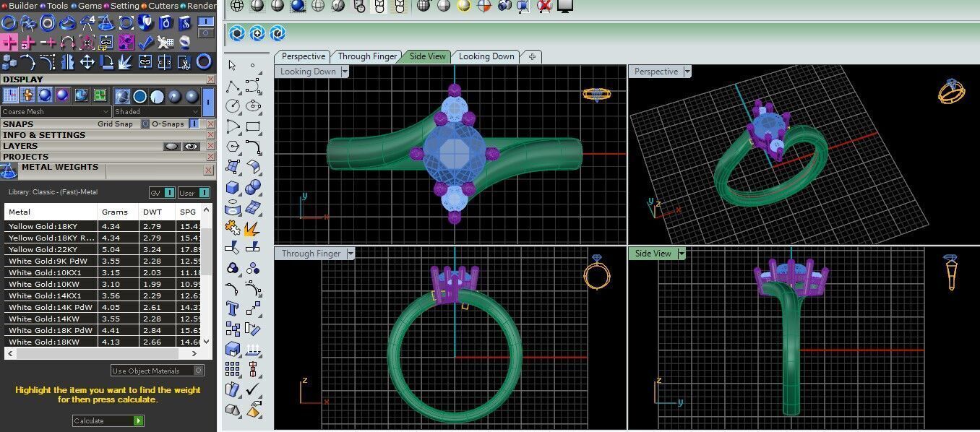The image size is (980, 432).
Task: Select the boolean union spheres tool
Action: click(x=253, y=188)
